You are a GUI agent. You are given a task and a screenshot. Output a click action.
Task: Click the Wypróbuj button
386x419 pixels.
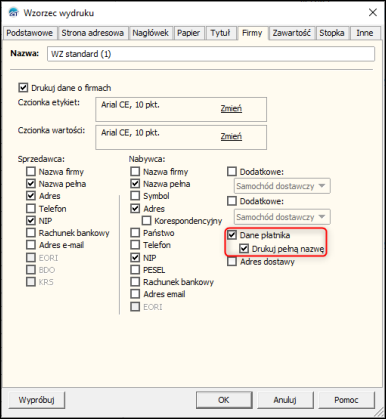pyautogui.click(x=37, y=400)
